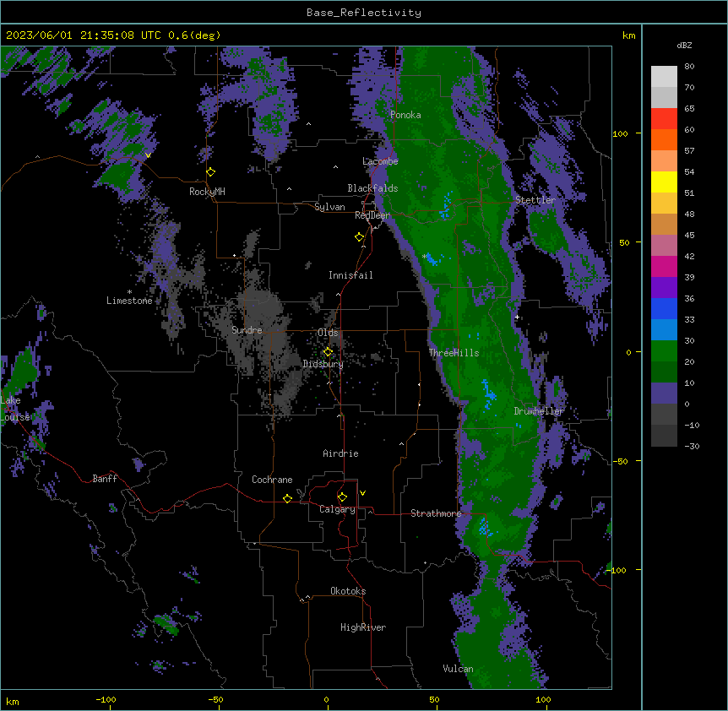Click the yellow v marker east of Calgary
Image resolution: width=728 pixels, height=711 pixels.
click(362, 493)
